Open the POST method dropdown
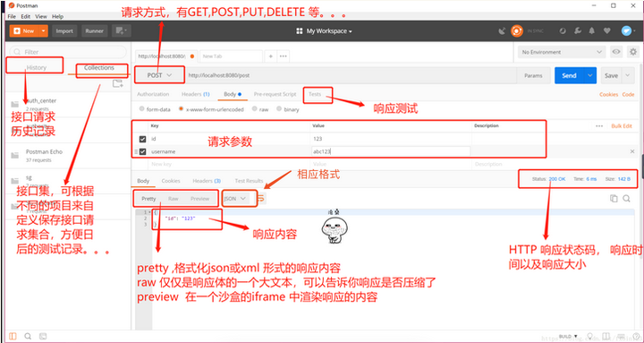 tap(159, 75)
